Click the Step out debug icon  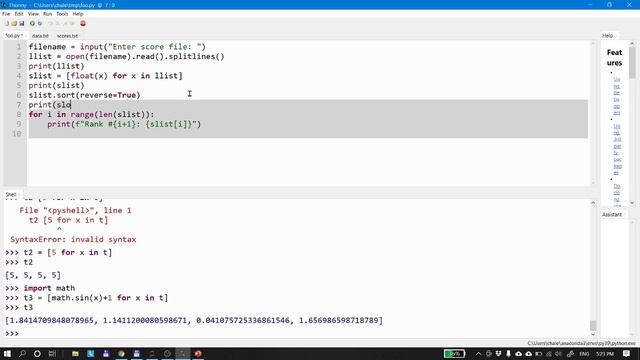point(65,24)
